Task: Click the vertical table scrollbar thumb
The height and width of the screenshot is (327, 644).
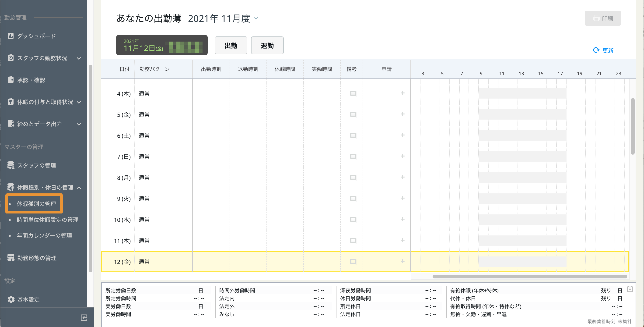Action: 633,126
